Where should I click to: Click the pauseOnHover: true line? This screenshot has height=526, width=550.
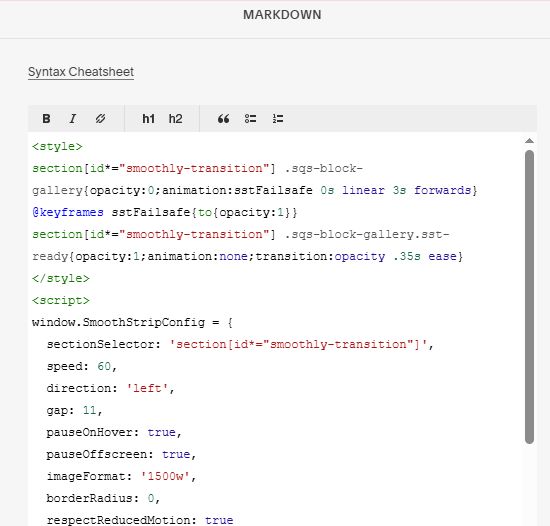(x=114, y=432)
